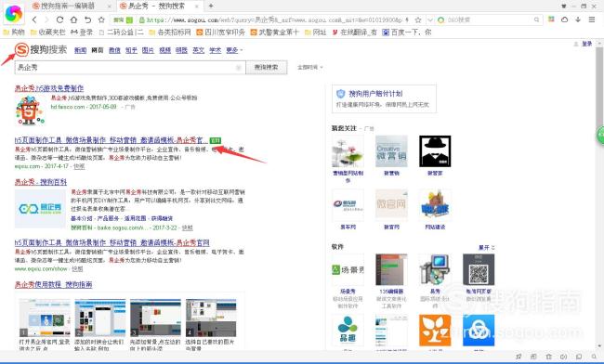Click the 易企秀 logo image in encyclopedia result

(x=40, y=209)
